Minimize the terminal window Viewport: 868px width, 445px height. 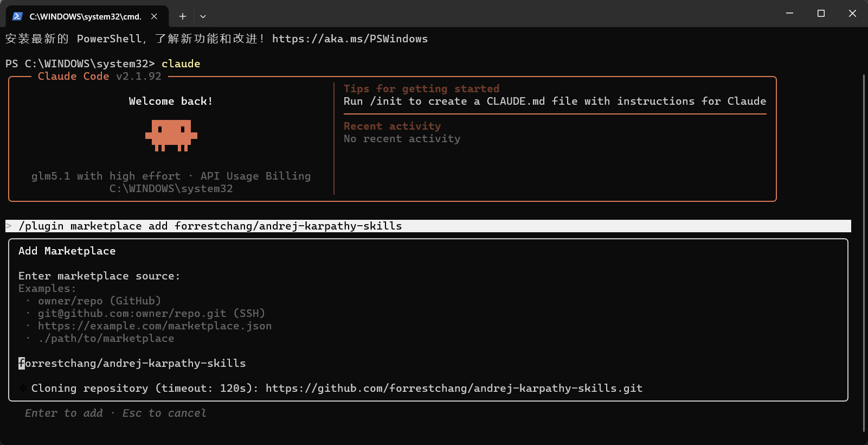tap(789, 13)
